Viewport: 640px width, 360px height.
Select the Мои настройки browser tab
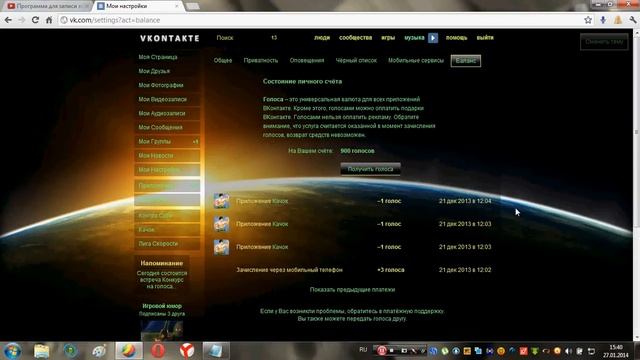(x=138, y=6)
